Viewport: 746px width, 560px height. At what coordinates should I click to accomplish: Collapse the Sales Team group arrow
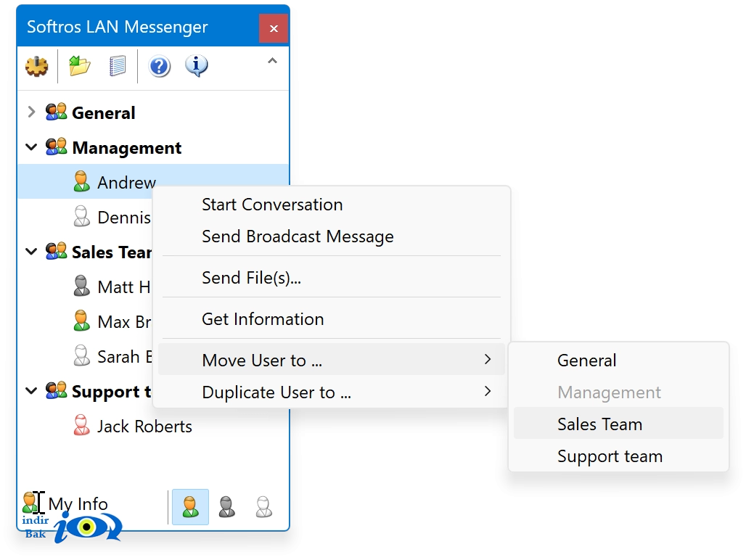(x=31, y=252)
